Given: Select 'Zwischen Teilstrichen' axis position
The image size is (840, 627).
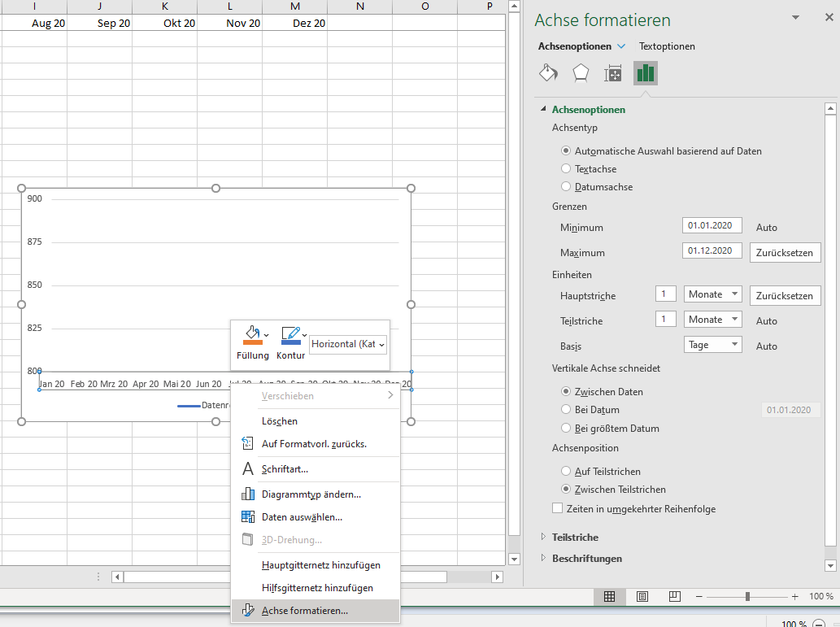Looking at the screenshot, I should (566, 489).
